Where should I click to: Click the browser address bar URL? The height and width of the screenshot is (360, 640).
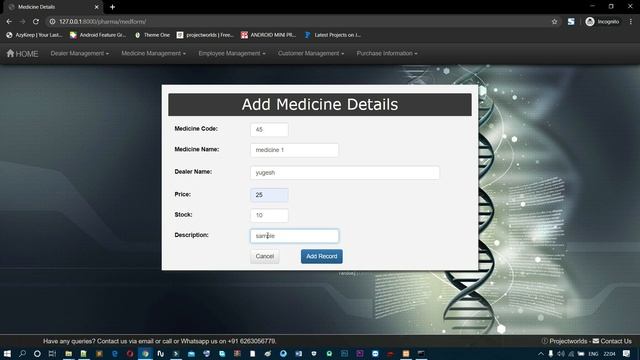point(102,22)
